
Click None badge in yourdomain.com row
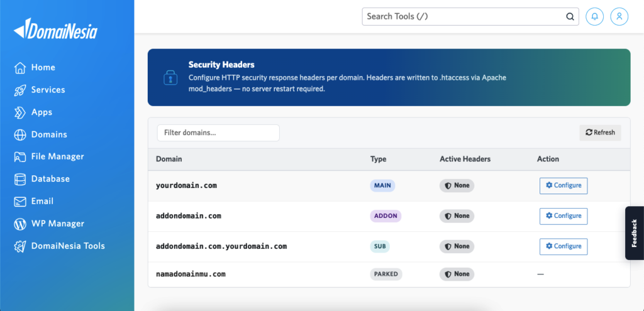point(457,185)
